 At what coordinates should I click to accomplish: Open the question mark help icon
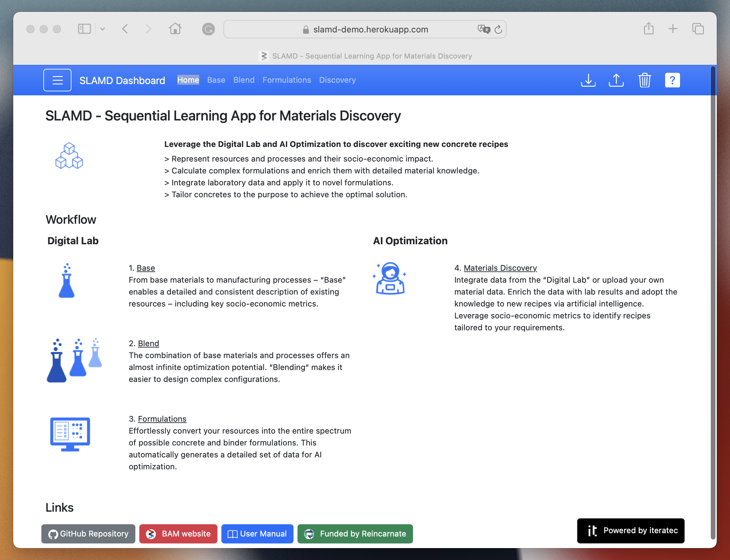[x=672, y=80]
